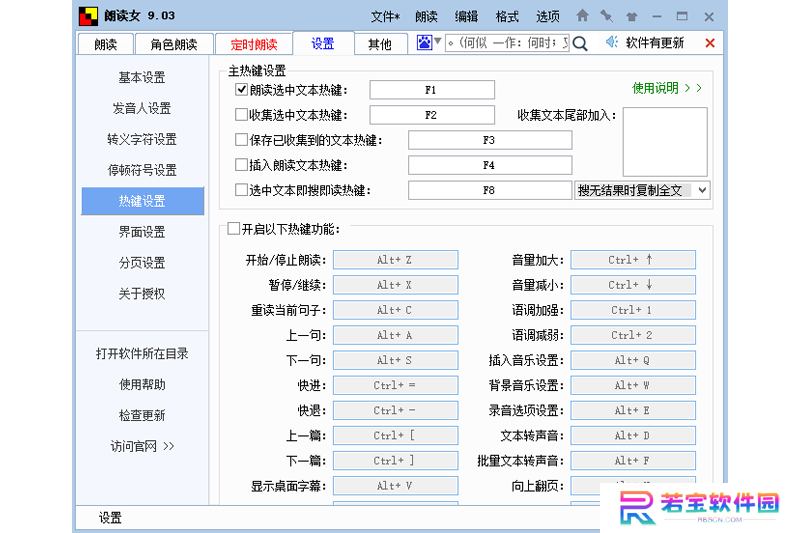Open 访问官网 link

click(142, 446)
